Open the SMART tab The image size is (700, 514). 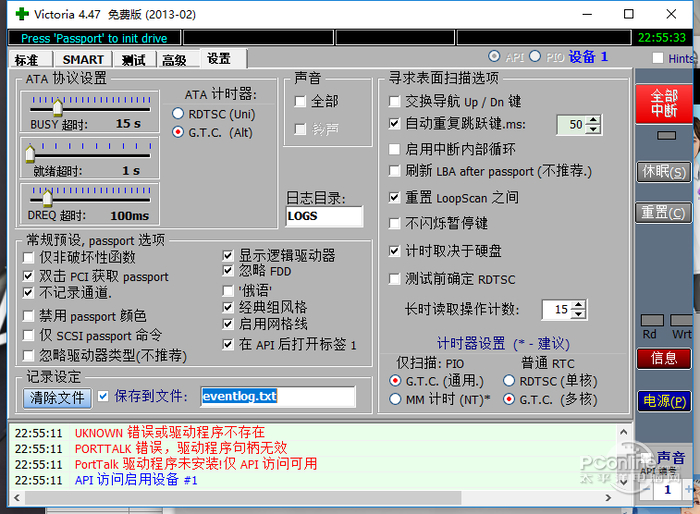click(83, 59)
